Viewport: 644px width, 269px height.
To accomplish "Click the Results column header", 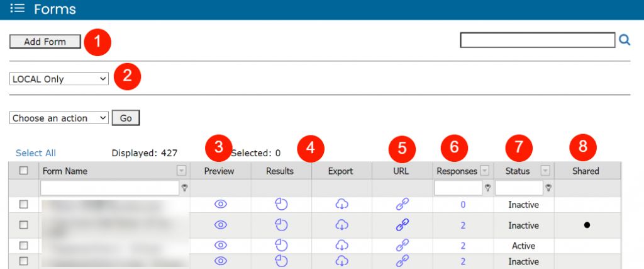I will point(280,171).
